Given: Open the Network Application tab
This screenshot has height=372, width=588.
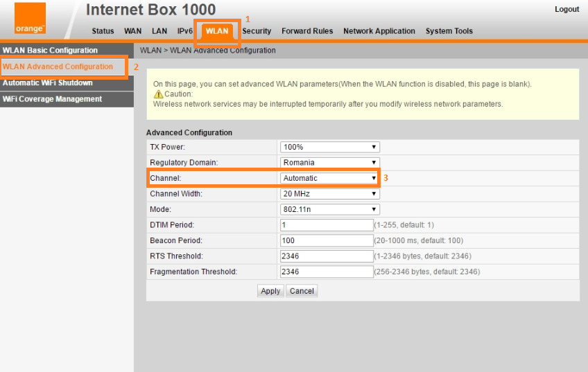Looking at the screenshot, I should 379,31.
